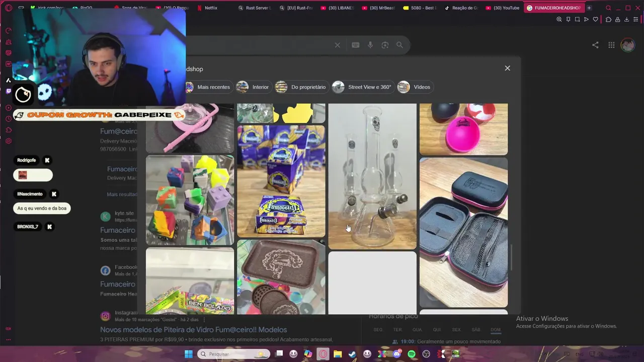Open the Fumaceiro Facebook search result
The image size is (644, 362).
(118, 284)
